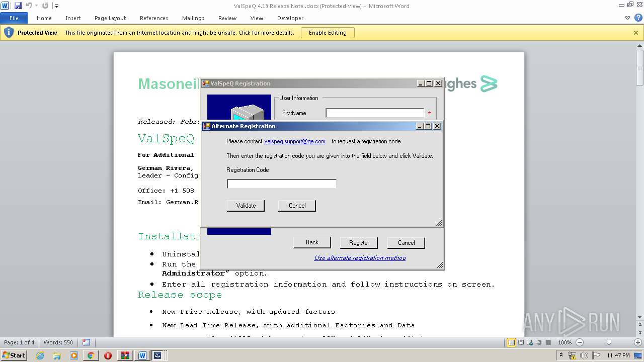Click the vertical scrollbar in Word document
Image resolution: width=644 pixels, height=362 pixels.
pos(639,67)
